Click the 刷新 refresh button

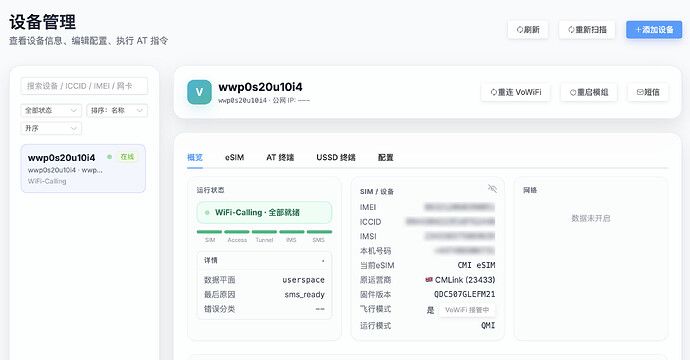[x=528, y=29]
